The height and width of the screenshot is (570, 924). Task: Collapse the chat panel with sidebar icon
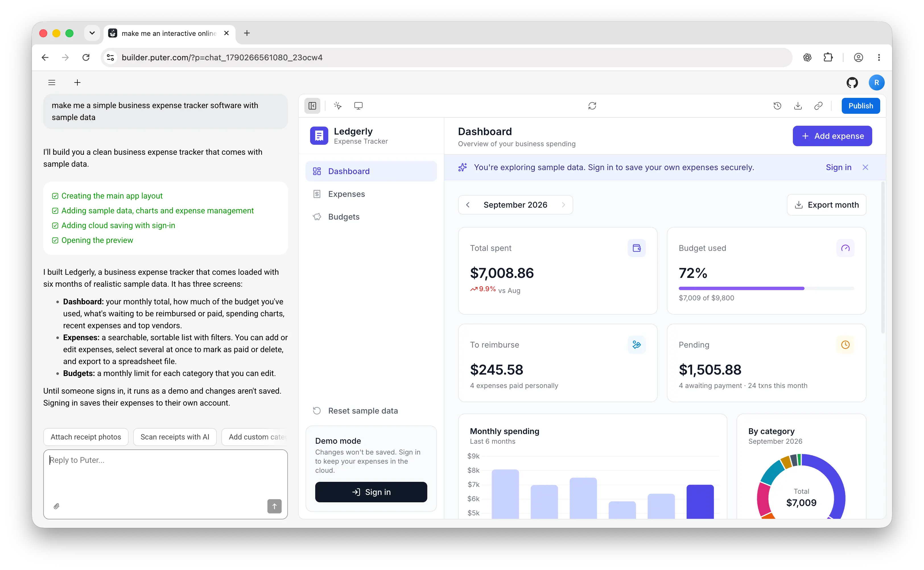pyautogui.click(x=312, y=106)
